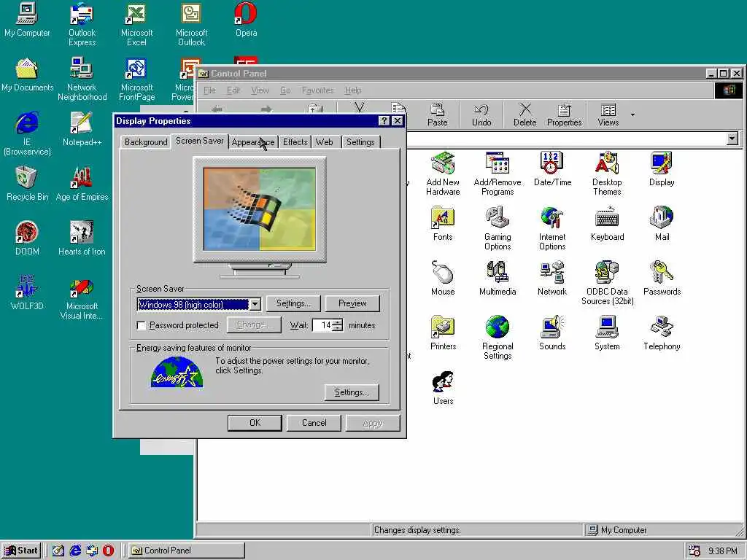Select the Users icon
Image resolution: width=747 pixels, height=560 pixels.
click(x=443, y=388)
